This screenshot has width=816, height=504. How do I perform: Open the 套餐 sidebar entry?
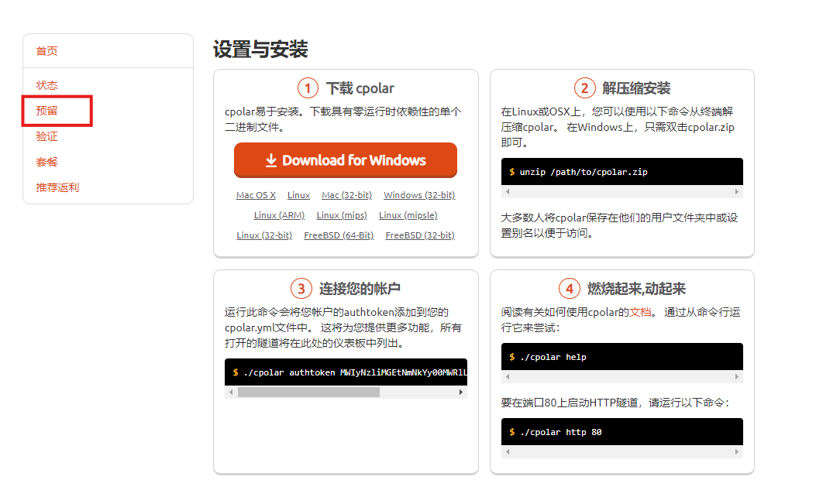click(46, 162)
